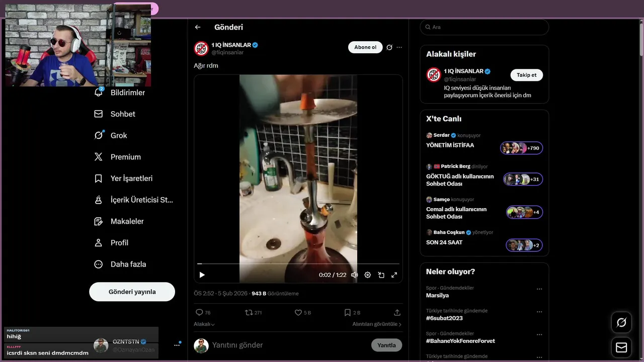Click the Ara search field

point(485,27)
